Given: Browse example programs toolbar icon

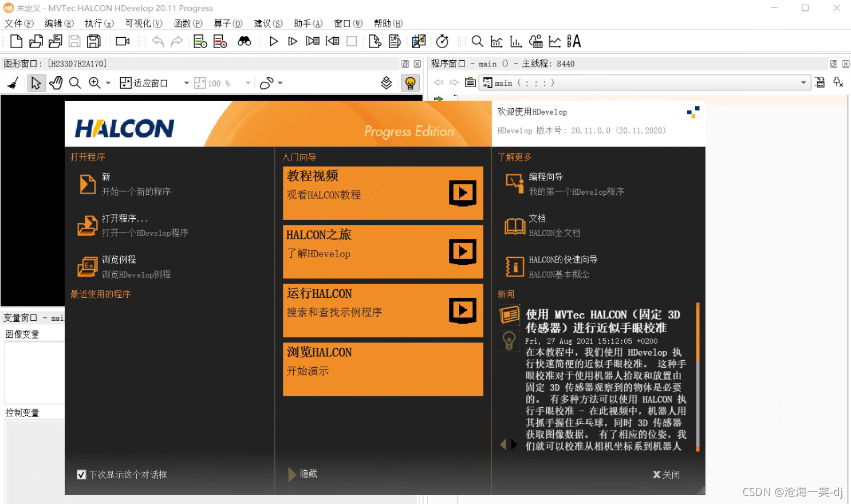Looking at the screenshot, I should click(x=56, y=41).
